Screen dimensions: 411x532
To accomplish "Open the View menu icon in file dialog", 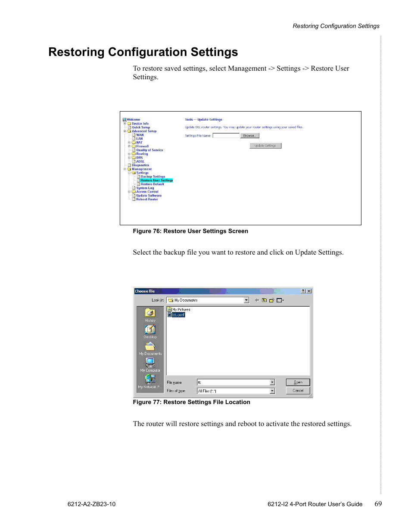I will pyautogui.click(x=280, y=300).
